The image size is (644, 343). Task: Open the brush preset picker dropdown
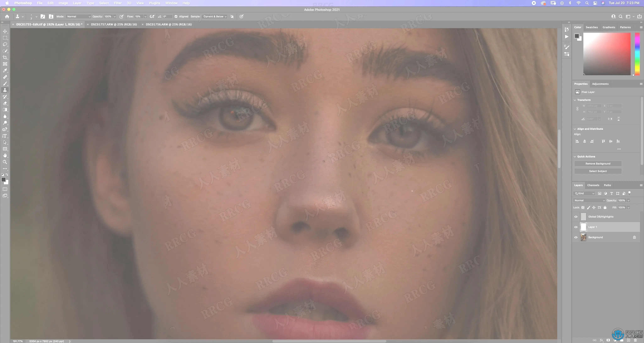tap(36, 17)
